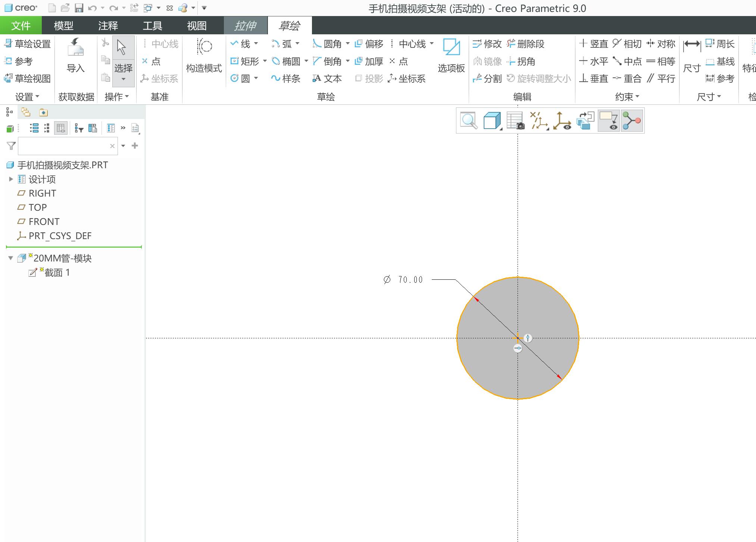This screenshot has width=756, height=542.
Task: Click the Refit zoom icon in graphics toolbar
Action: pos(468,121)
